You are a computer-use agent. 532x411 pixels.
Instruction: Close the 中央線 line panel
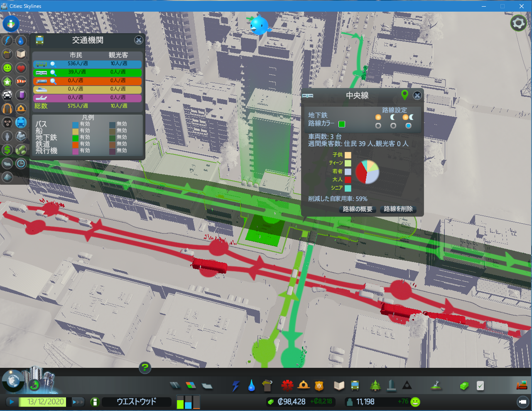[417, 95]
